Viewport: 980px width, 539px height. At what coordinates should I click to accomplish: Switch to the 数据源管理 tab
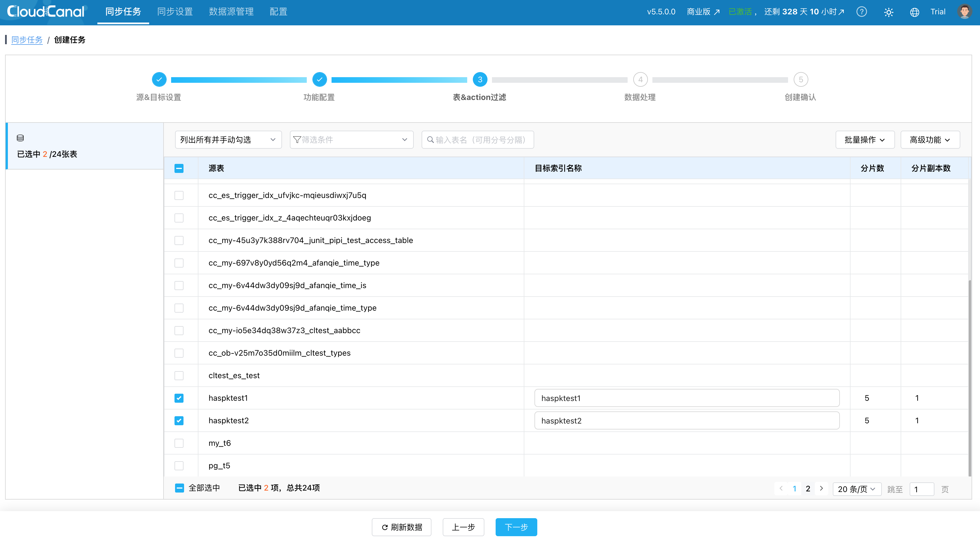pyautogui.click(x=231, y=12)
